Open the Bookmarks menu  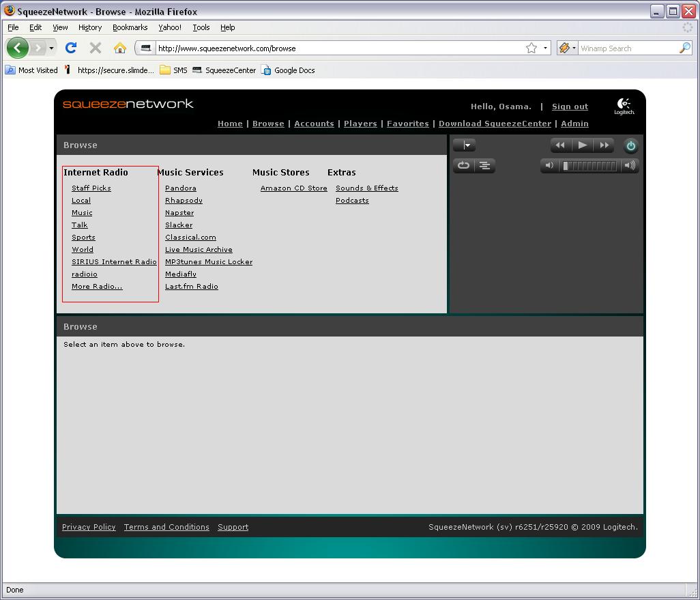[x=130, y=27]
